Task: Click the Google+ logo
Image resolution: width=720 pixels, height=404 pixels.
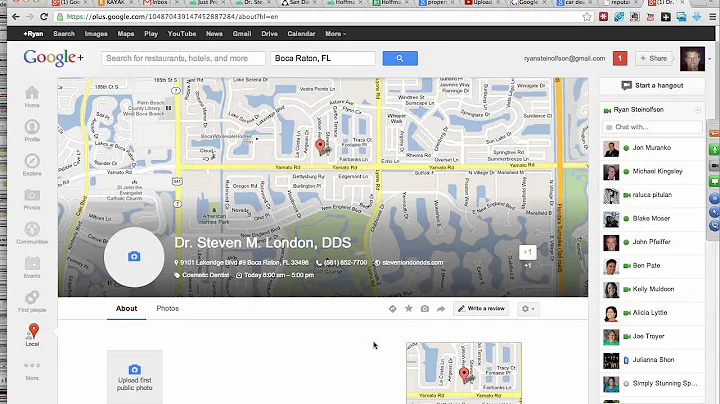Action: click(x=54, y=58)
